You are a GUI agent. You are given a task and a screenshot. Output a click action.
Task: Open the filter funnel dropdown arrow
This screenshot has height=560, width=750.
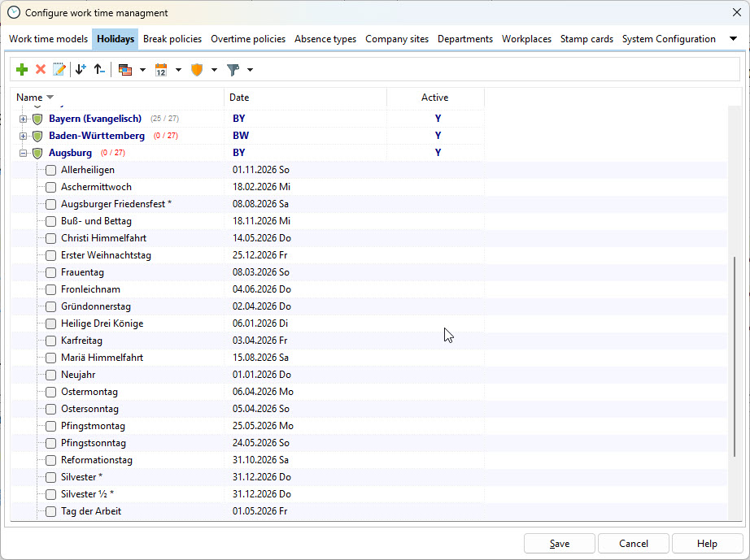(x=250, y=70)
